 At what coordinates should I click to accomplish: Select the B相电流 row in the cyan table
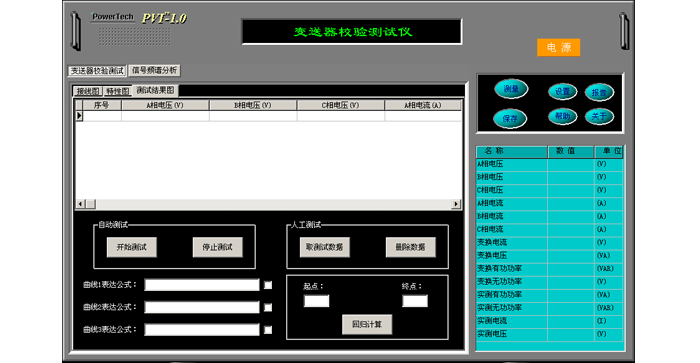550,217
